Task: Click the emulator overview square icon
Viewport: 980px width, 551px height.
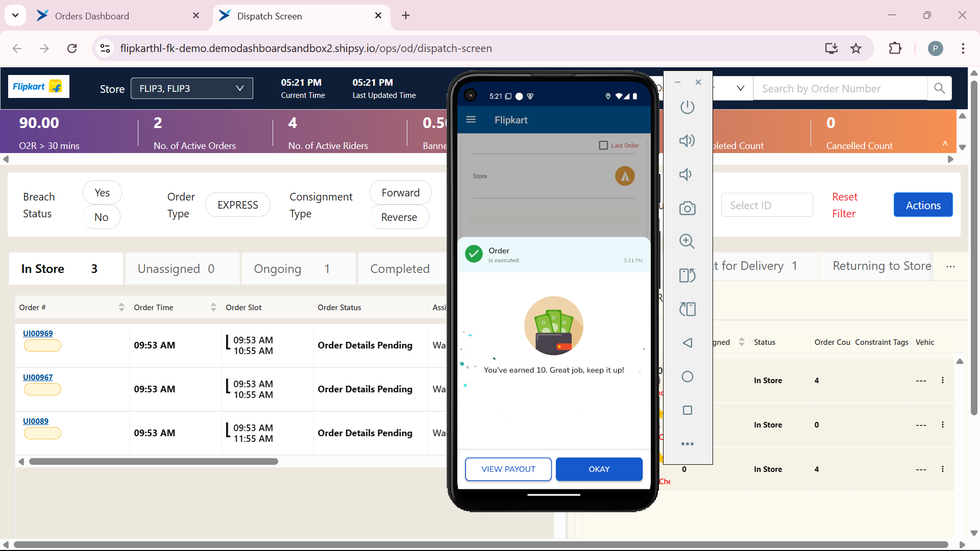Action: tap(688, 410)
